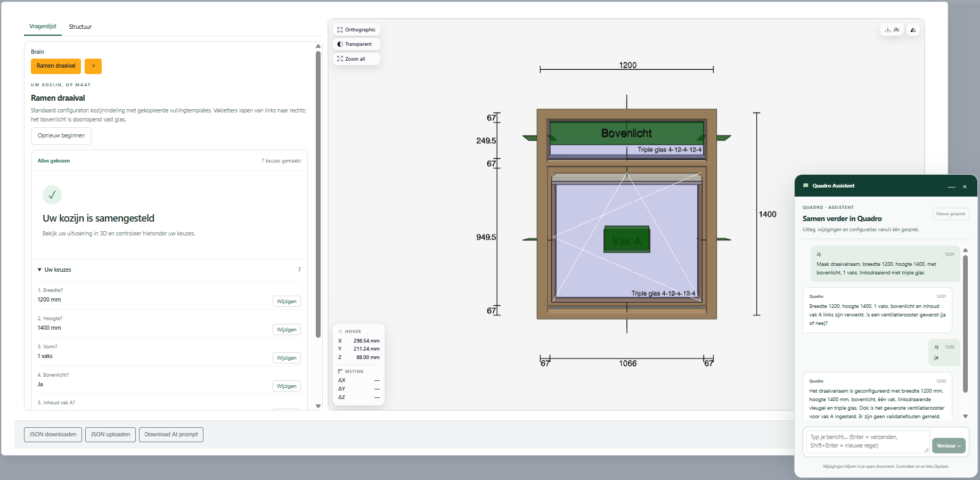
Task: Click the chat scroll-up arrow
Action: tap(966, 250)
